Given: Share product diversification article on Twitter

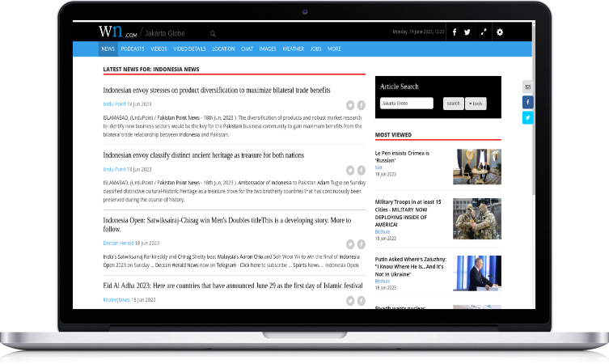Looking at the screenshot, I should 350,105.
